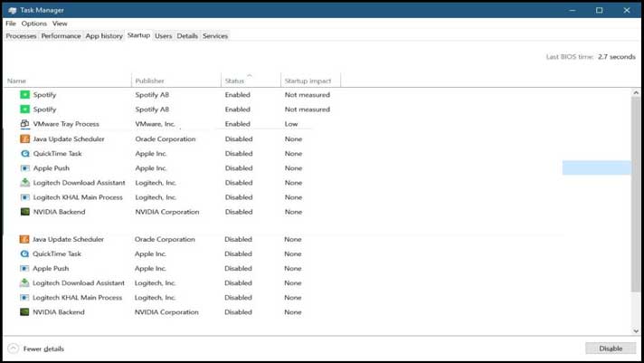The height and width of the screenshot is (363, 644).
Task: Switch to the Processes tab
Action: (21, 36)
